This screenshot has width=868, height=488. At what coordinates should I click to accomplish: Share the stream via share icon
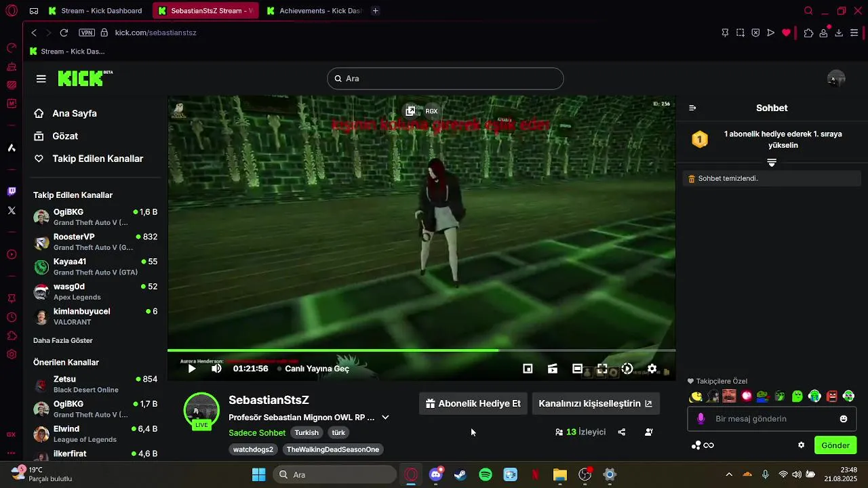(x=622, y=432)
